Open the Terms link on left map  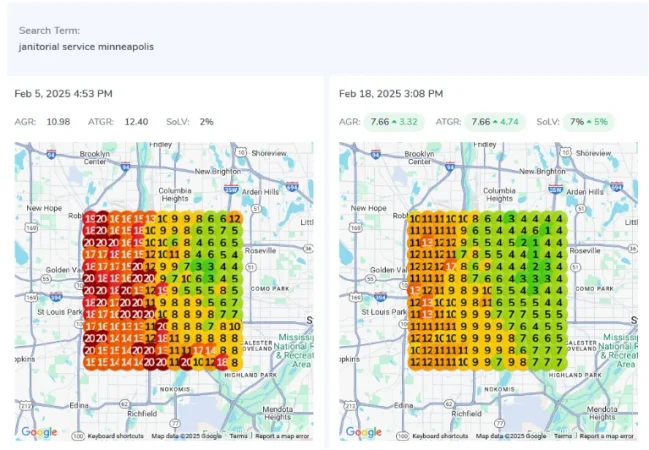239,436
